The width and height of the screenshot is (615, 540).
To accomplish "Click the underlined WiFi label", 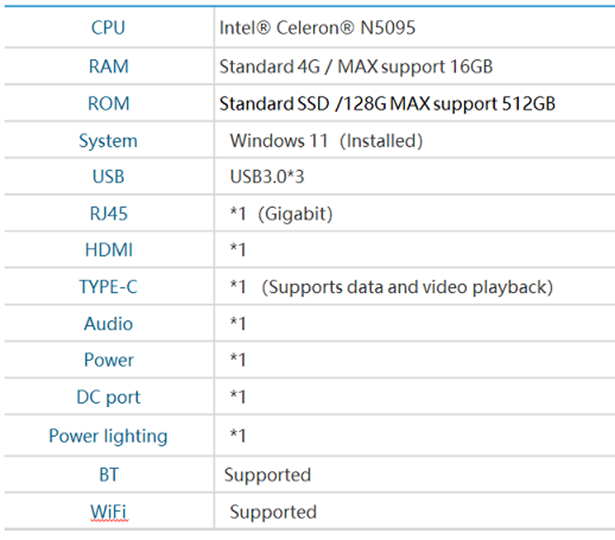I will point(109,512).
